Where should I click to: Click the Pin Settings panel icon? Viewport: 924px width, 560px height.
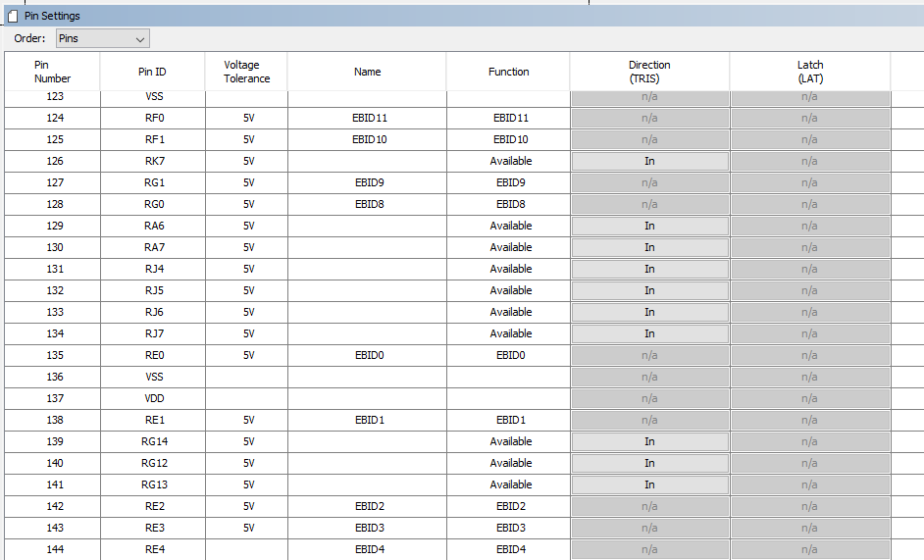(x=13, y=16)
